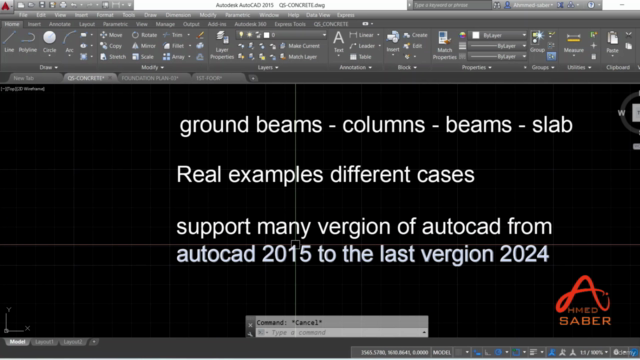This screenshot has height=360, width=640.
Task: Open the lineweight ByLayer dropdown
Action: [498, 46]
